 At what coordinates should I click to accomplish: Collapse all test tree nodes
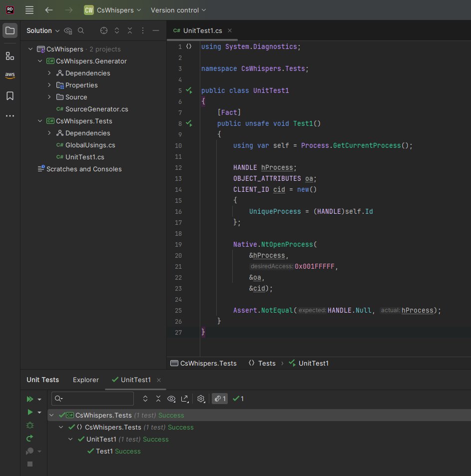coord(158,399)
